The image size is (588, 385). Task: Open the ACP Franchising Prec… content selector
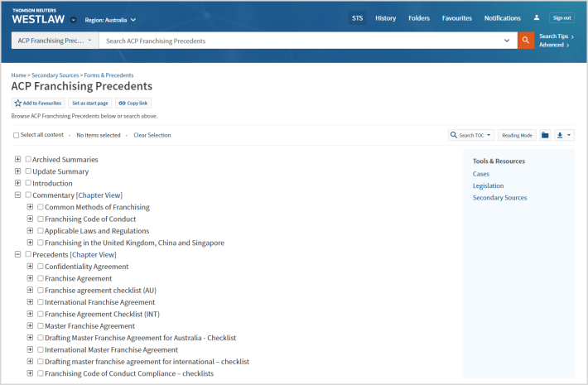pos(55,41)
